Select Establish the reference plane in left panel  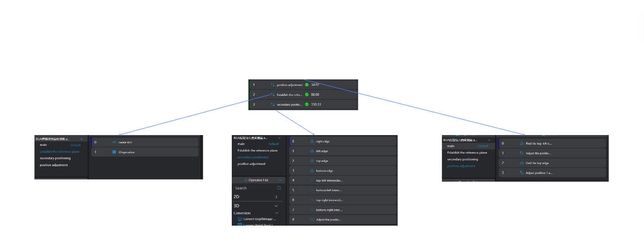tap(60, 151)
